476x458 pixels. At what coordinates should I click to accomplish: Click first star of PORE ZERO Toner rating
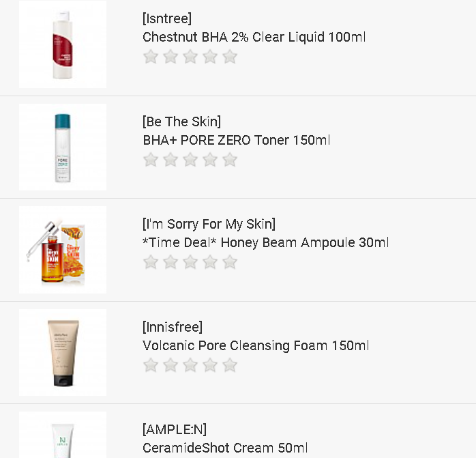click(x=151, y=160)
